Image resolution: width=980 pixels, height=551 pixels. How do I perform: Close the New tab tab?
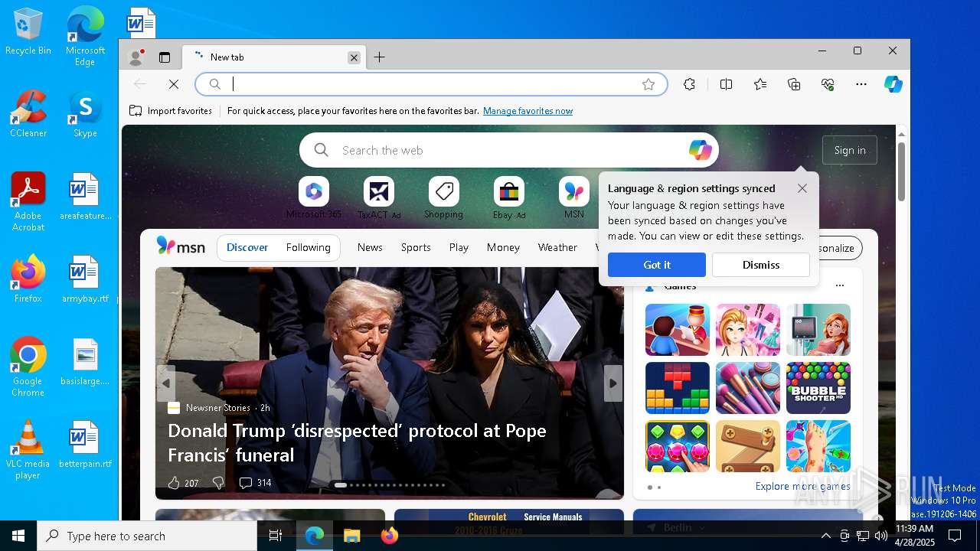(x=354, y=57)
